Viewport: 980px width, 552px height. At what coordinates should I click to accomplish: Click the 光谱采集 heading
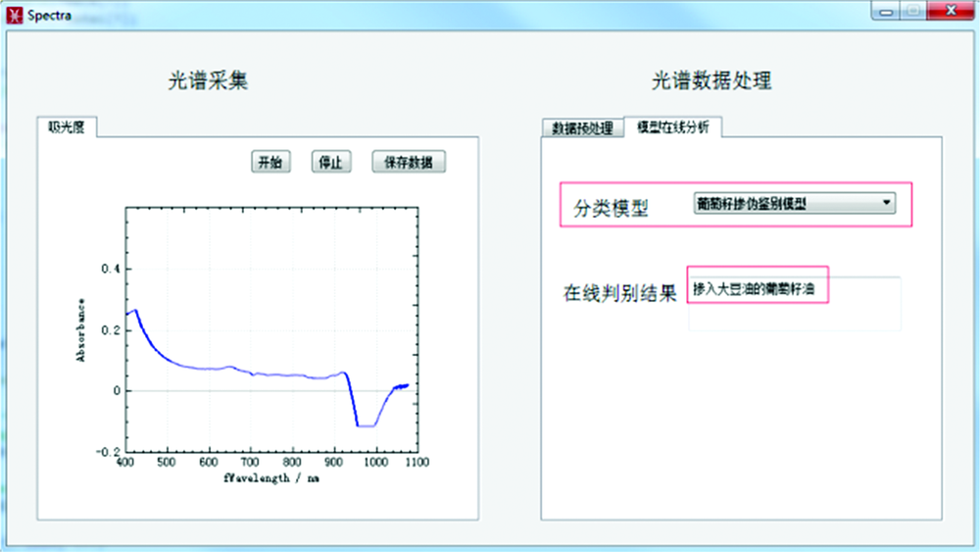click(208, 81)
